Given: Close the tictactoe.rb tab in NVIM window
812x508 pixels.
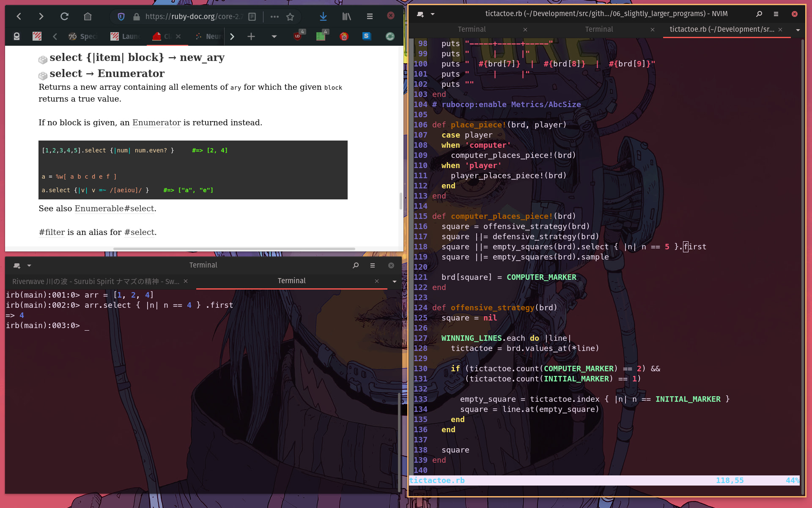Looking at the screenshot, I should 780,30.
